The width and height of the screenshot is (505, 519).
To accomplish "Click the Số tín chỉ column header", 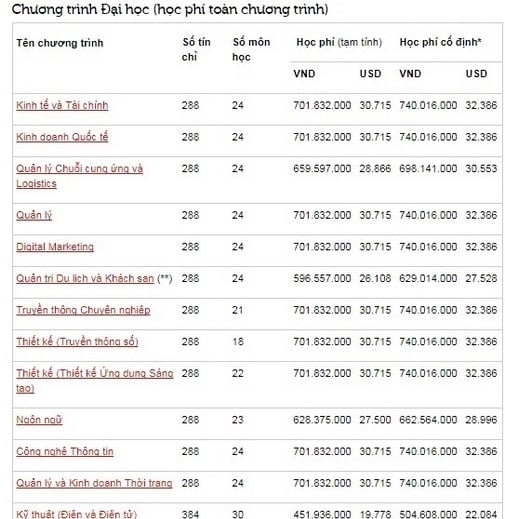I will click(x=196, y=49).
